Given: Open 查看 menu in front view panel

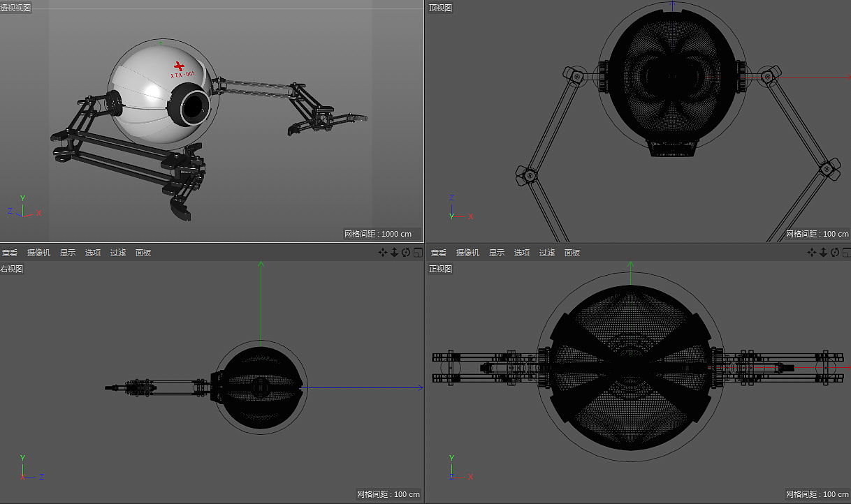Looking at the screenshot, I should click(x=439, y=253).
